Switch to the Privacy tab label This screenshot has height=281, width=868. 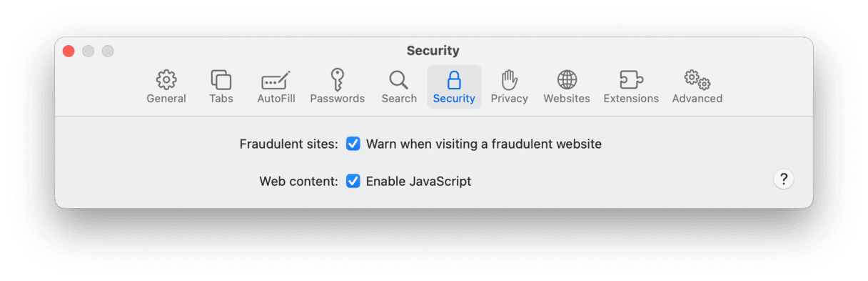509,99
